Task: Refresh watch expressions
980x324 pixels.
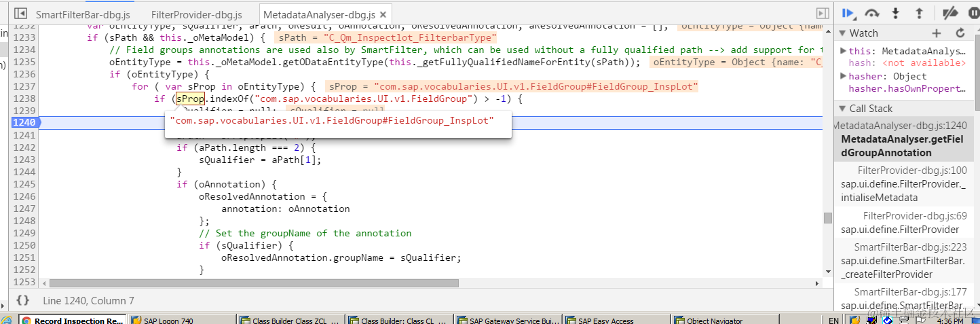Action: pos(960,33)
